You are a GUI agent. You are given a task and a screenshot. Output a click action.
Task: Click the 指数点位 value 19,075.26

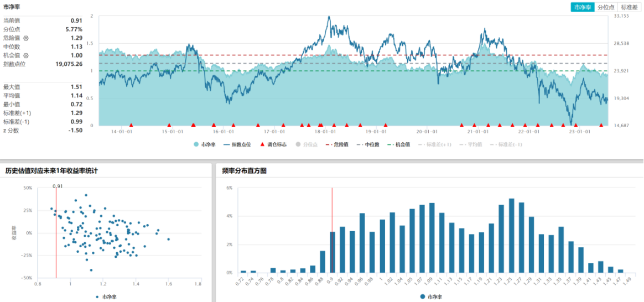tap(69, 64)
